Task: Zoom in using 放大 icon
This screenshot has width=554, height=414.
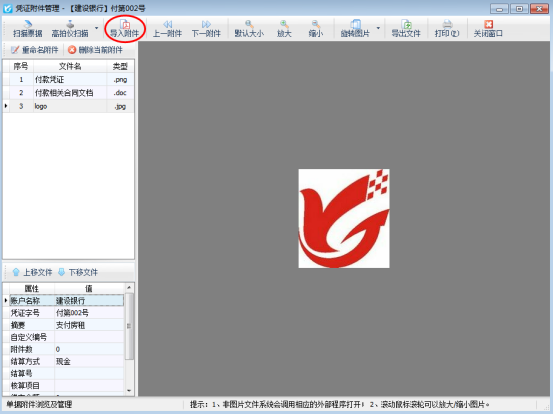Action: [284, 29]
